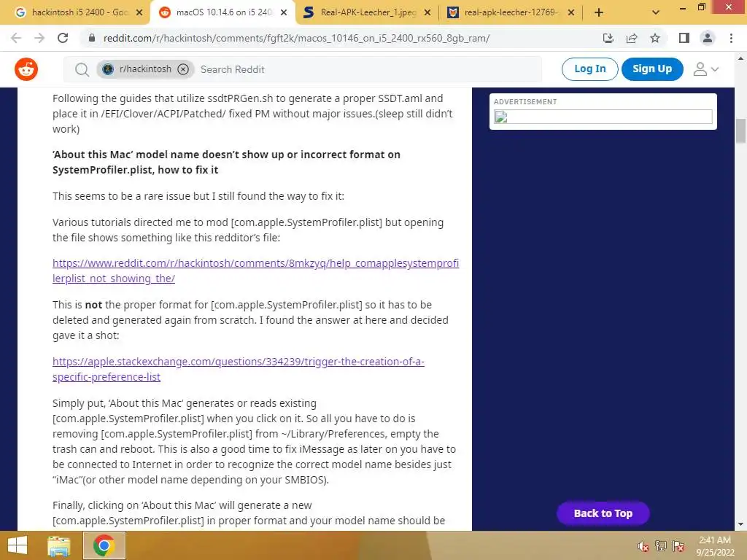Screen dimensions: 747x560
Task: Open the Action Center flag icon
Action: tap(678, 546)
